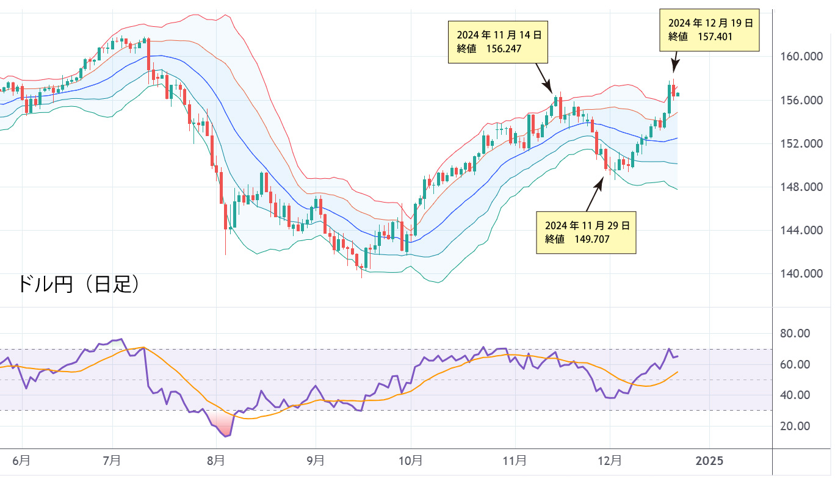Click the 140.000 price axis label

tap(803, 274)
